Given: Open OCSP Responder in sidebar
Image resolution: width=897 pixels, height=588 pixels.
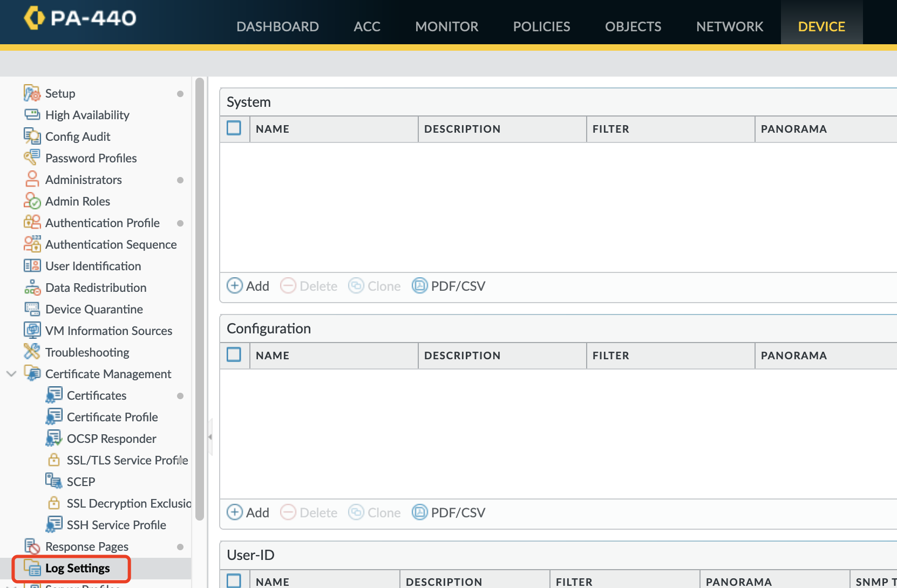Looking at the screenshot, I should click(x=112, y=439).
